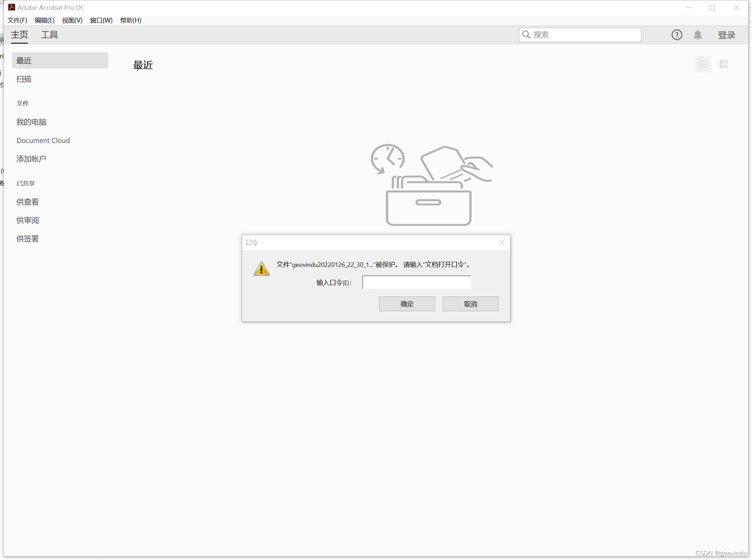The width and height of the screenshot is (752, 560).
Task: Click the 登录 sign-in link
Action: [726, 35]
